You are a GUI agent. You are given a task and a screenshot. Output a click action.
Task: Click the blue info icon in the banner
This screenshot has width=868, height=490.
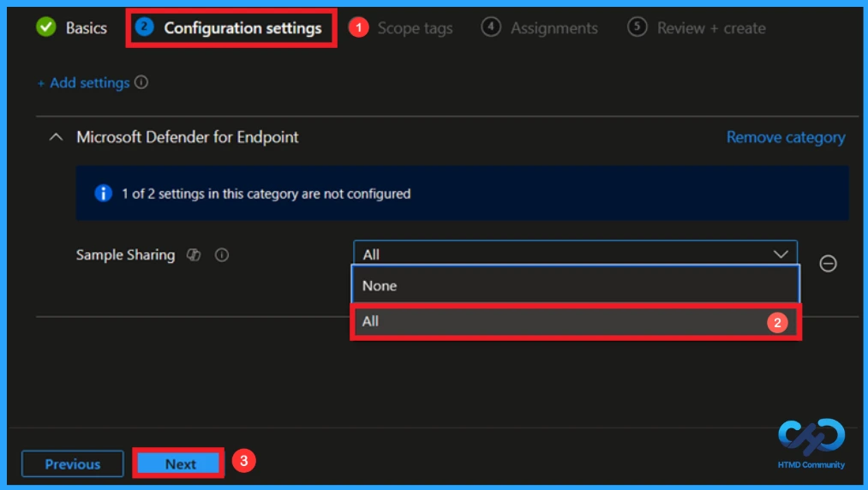(x=103, y=194)
